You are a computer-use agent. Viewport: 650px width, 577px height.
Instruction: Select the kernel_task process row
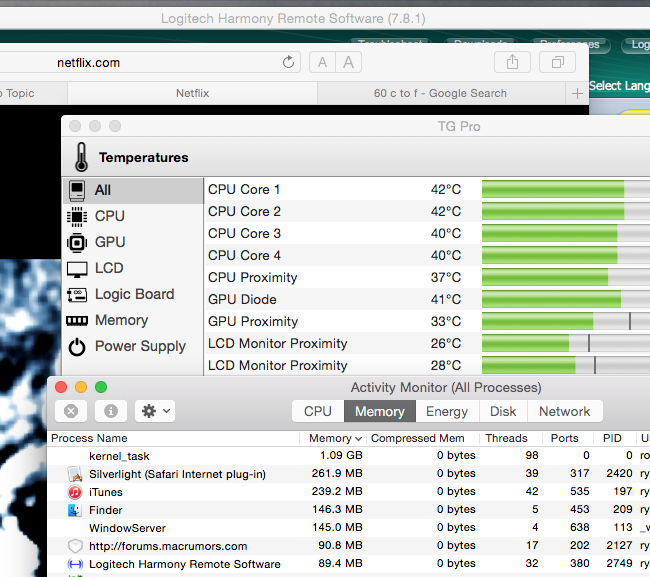tap(349, 456)
